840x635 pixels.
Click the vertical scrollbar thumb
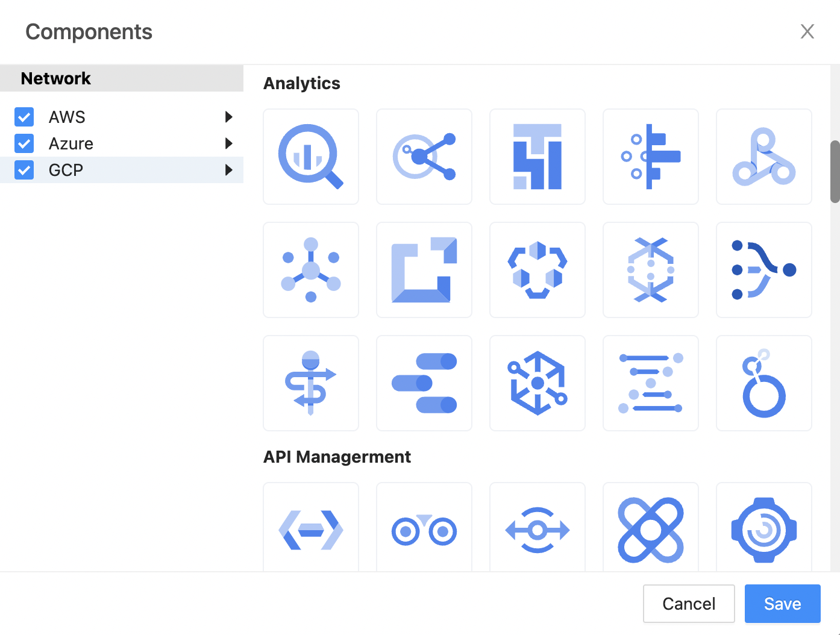point(835,172)
